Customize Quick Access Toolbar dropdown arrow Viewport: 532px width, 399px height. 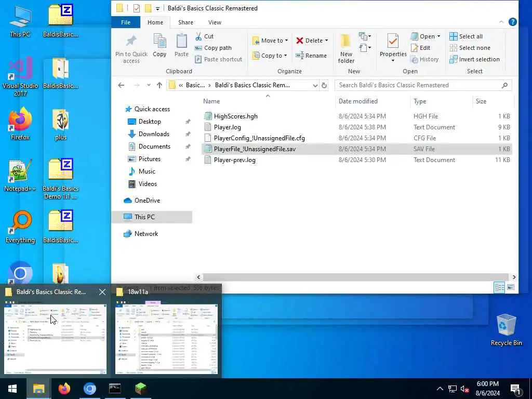point(157,8)
